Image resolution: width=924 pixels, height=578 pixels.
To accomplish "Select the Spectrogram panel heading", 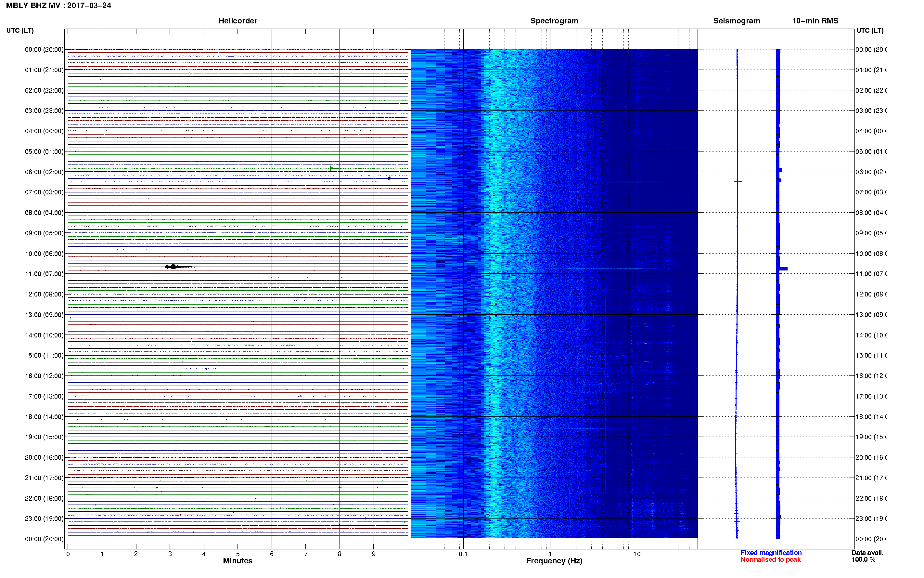I will click(x=554, y=21).
